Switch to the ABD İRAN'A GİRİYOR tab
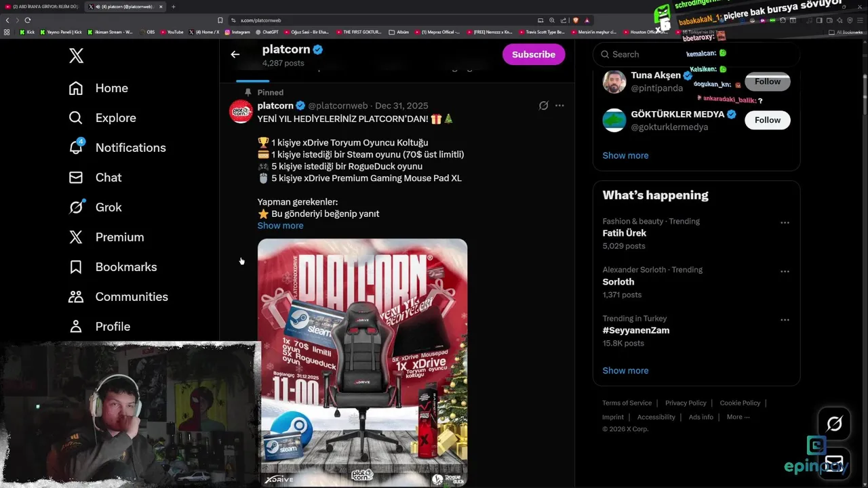This screenshot has width=868, height=488. click(42, 7)
